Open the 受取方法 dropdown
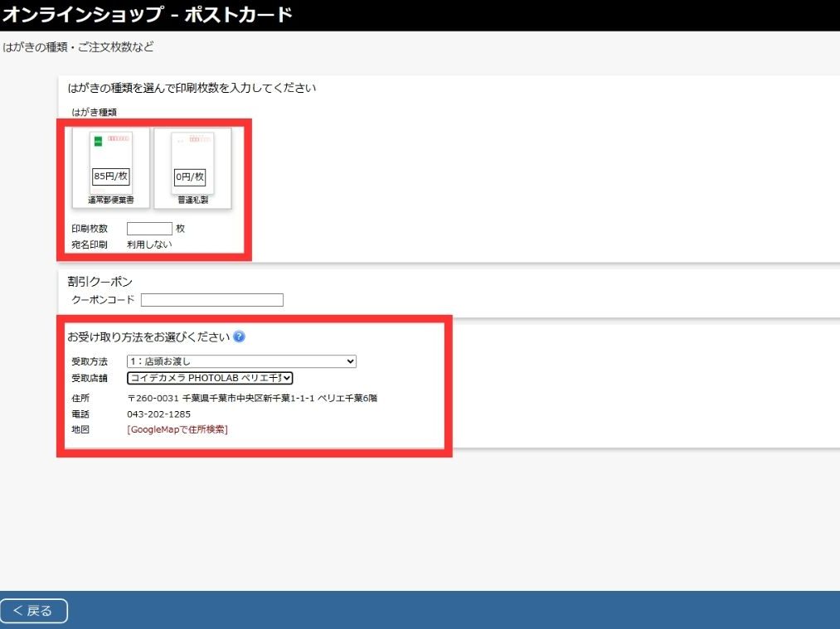This screenshot has width=840, height=629. pyautogui.click(x=241, y=361)
